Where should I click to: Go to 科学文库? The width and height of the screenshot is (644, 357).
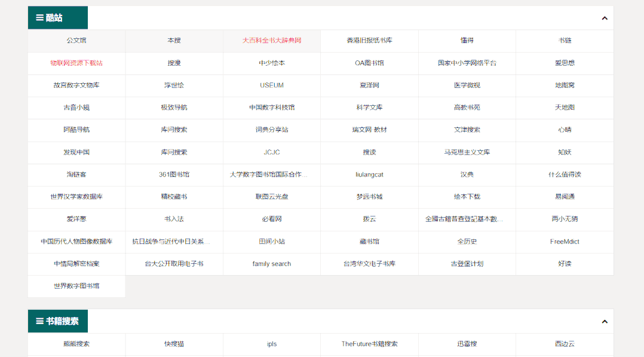click(369, 108)
